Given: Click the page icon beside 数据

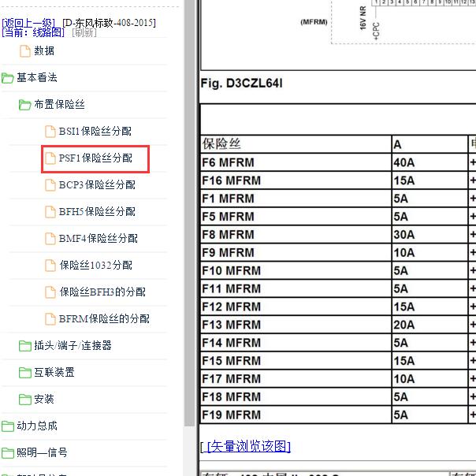Looking at the screenshot, I should tap(25, 51).
